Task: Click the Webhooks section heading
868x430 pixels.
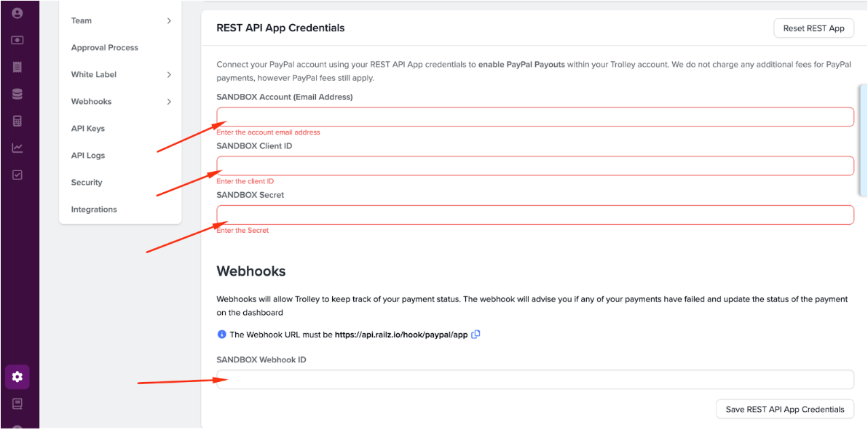Action: [250, 271]
